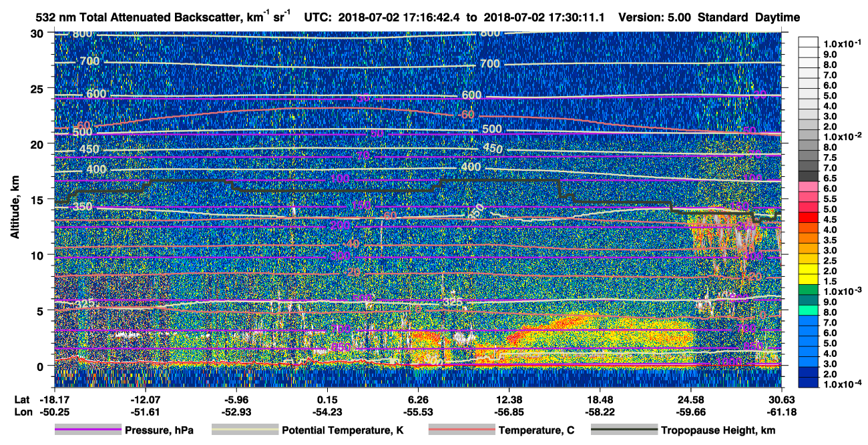Click the dark Tropopause Height legend line sample
Viewport: 868px width, 445px height.
[x=624, y=430]
